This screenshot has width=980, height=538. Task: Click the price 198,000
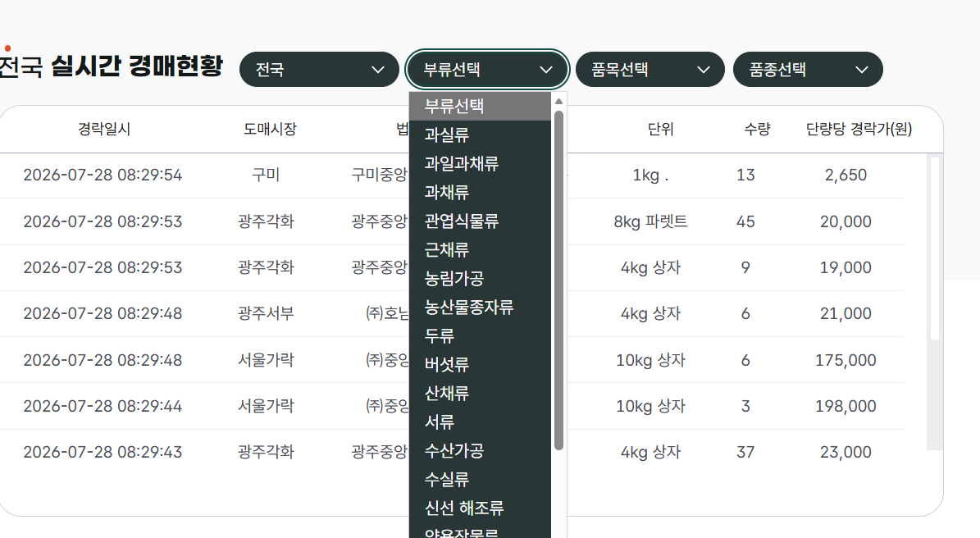pyautogui.click(x=846, y=406)
